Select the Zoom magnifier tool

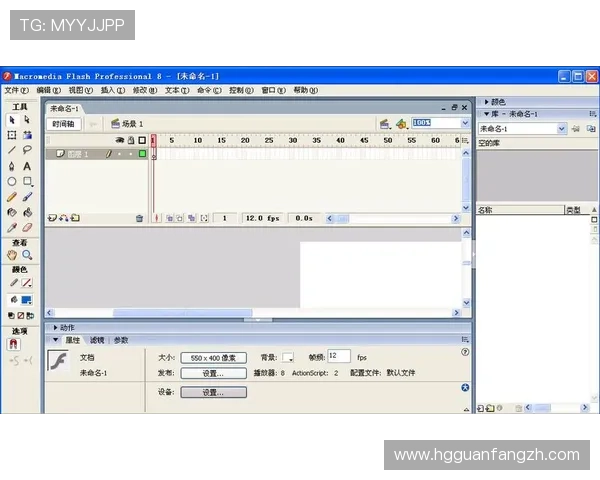tap(27, 255)
